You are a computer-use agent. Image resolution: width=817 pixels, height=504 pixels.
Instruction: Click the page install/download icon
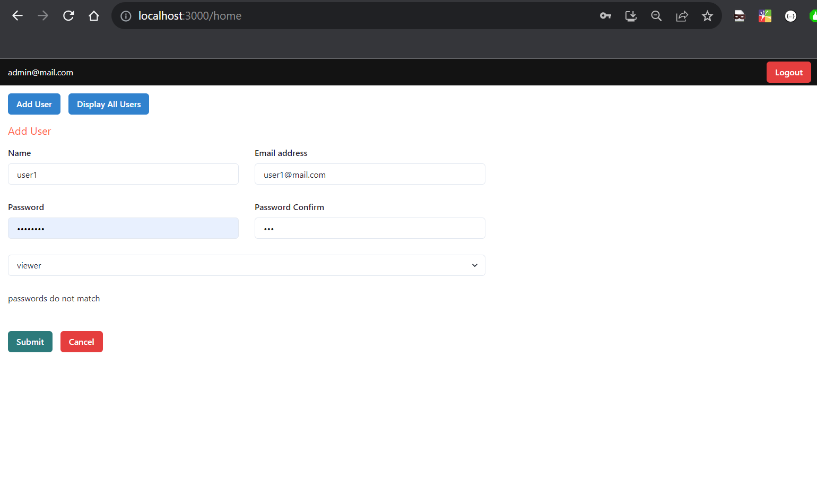(x=631, y=16)
